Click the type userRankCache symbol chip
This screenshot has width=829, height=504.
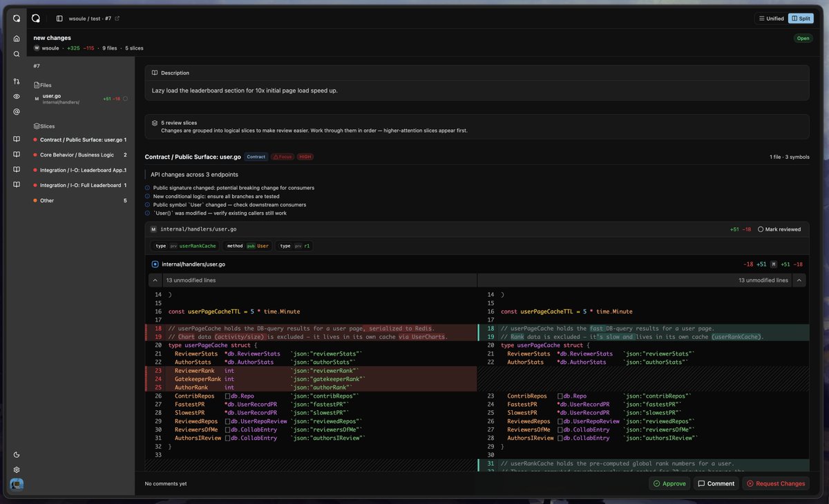click(x=185, y=246)
